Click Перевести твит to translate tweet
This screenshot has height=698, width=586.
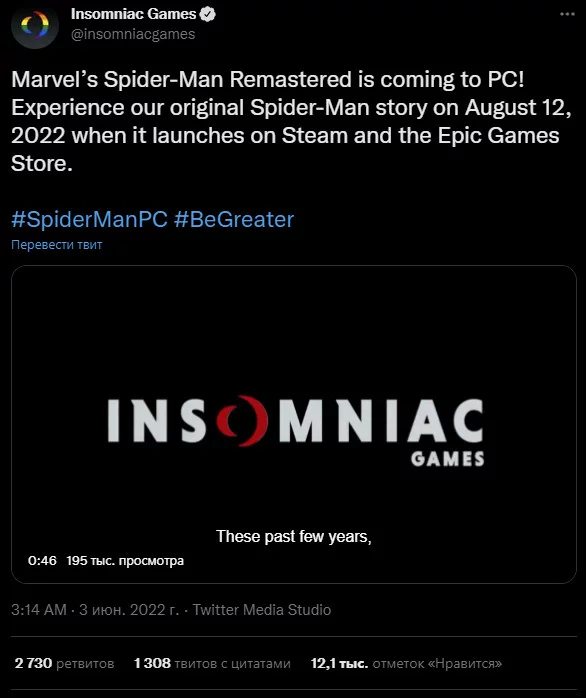(x=57, y=244)
